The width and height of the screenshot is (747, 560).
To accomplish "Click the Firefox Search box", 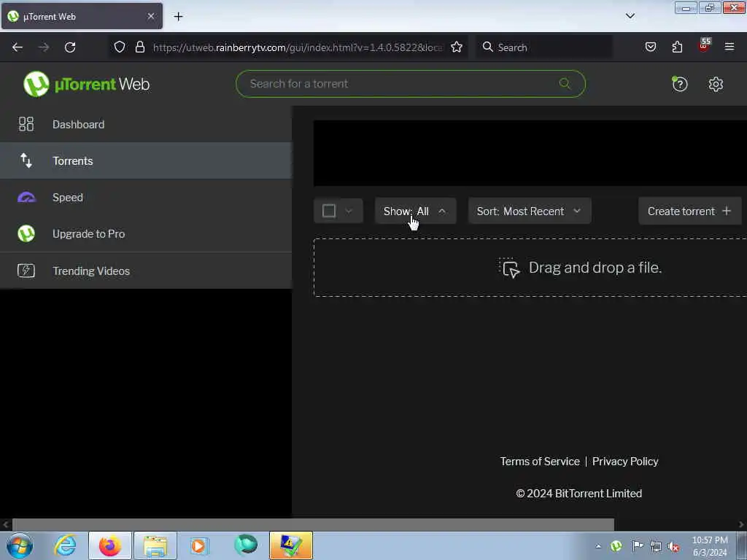I will (x=544, y=47).
